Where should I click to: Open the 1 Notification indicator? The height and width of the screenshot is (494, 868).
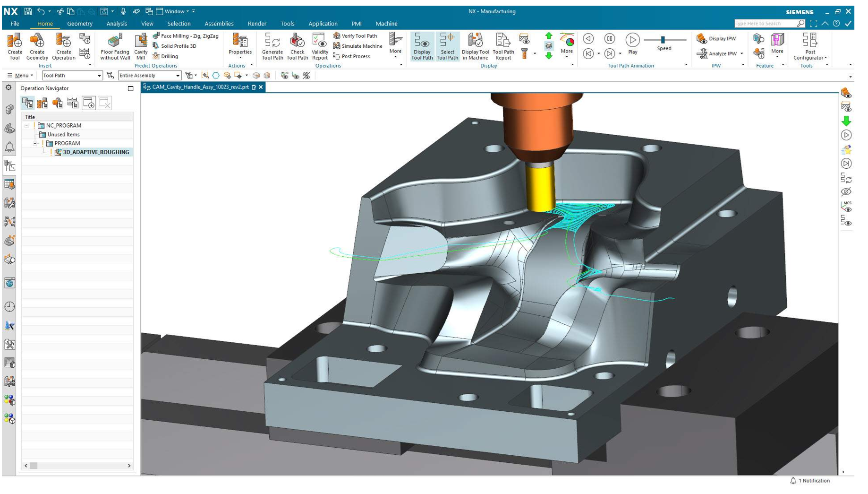tap(810, 481)
